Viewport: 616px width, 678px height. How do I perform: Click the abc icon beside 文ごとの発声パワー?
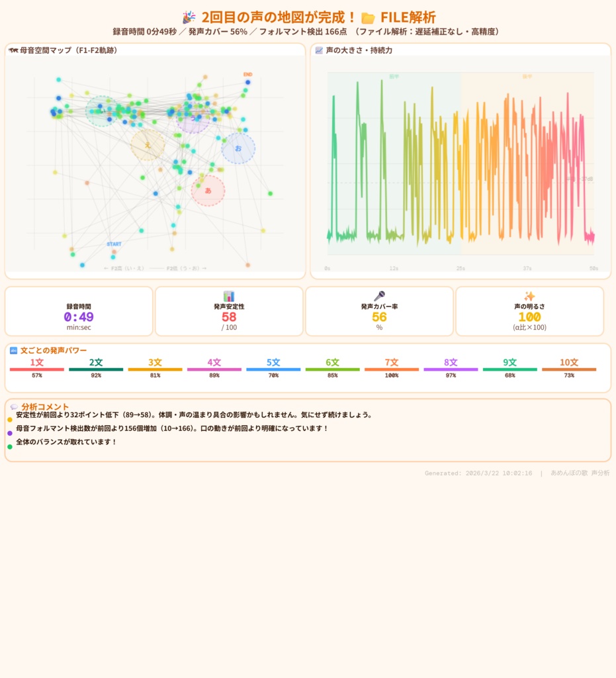click(x=13, y=350)
